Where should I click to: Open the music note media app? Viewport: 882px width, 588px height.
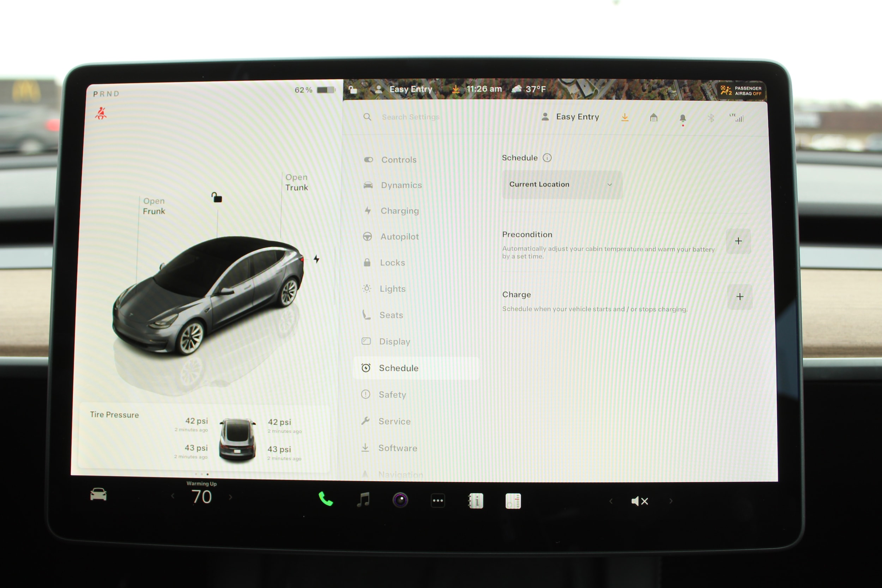[x=363, y=500]
